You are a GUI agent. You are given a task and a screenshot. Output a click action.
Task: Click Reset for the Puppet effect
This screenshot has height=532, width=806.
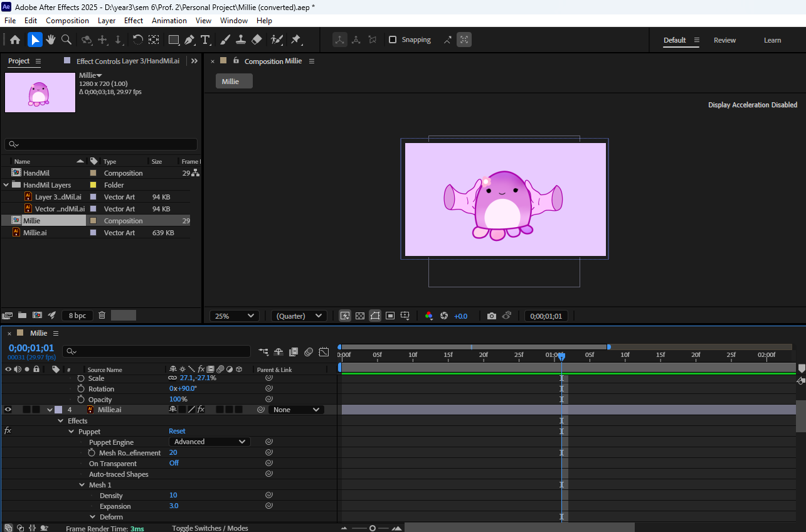click(177, 432)
